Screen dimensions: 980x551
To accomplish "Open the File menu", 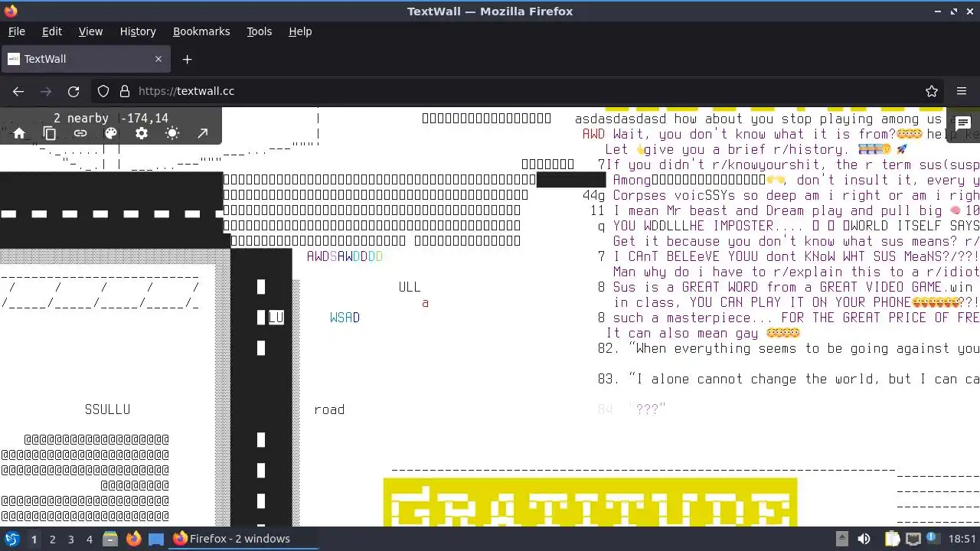I will pos(16,31).
